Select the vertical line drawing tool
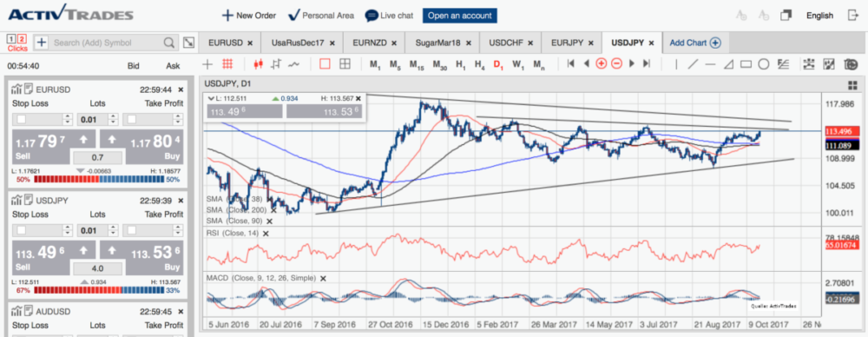 676,64
